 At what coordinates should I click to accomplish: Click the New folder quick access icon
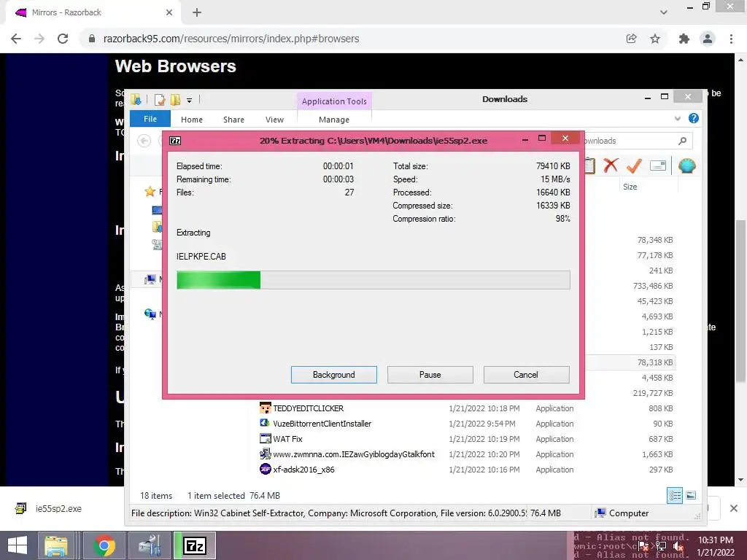175,99
